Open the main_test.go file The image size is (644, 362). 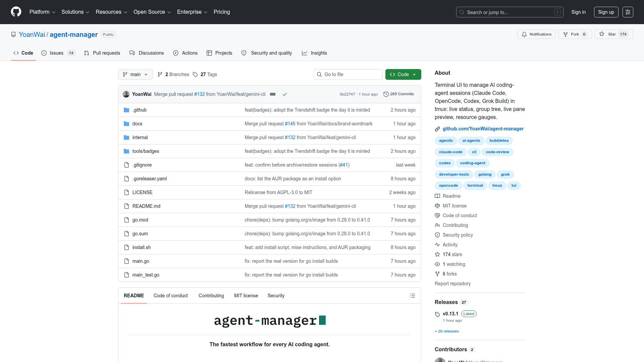tap(146, 275)
